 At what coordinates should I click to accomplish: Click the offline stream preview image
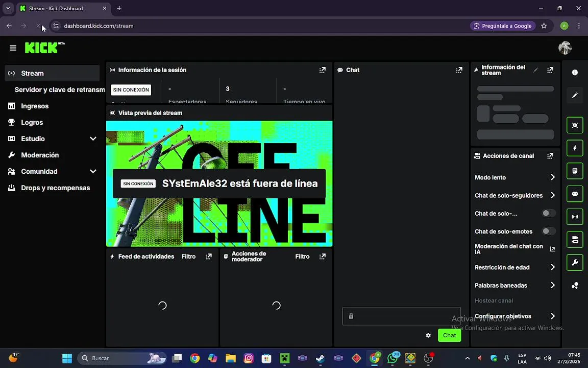[219, 183]
